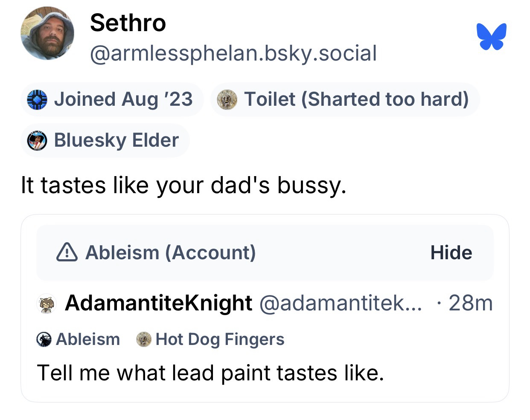
Task: Hide the Ableism account warning
Action: (451, 252)
